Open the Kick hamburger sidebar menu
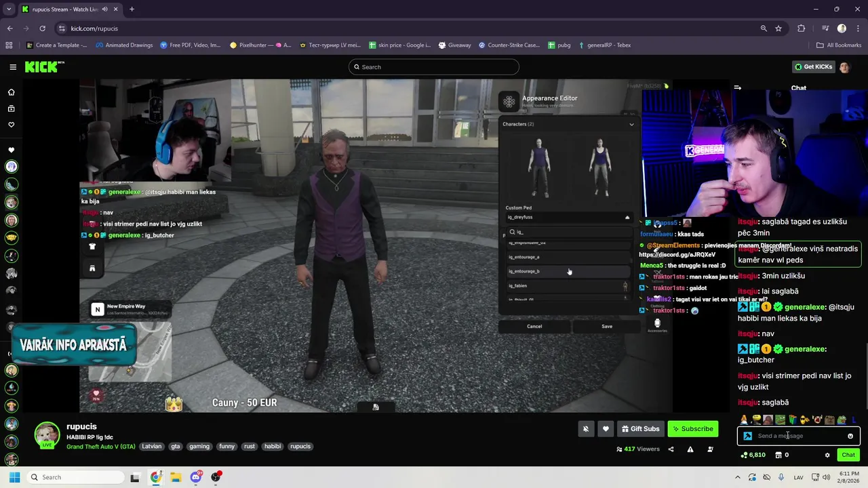Screen dimensions: 868x488 (x=13, y=67)
